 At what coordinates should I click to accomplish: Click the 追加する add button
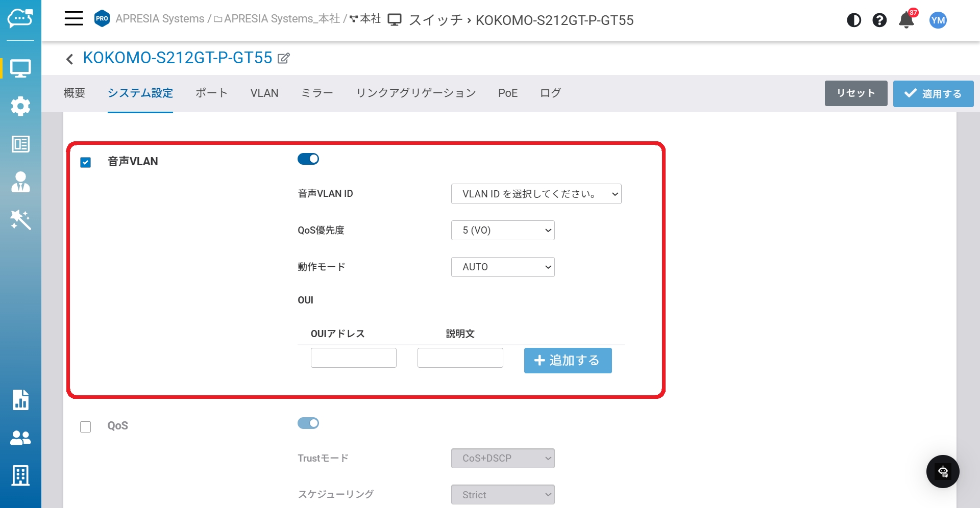(568, 361)
